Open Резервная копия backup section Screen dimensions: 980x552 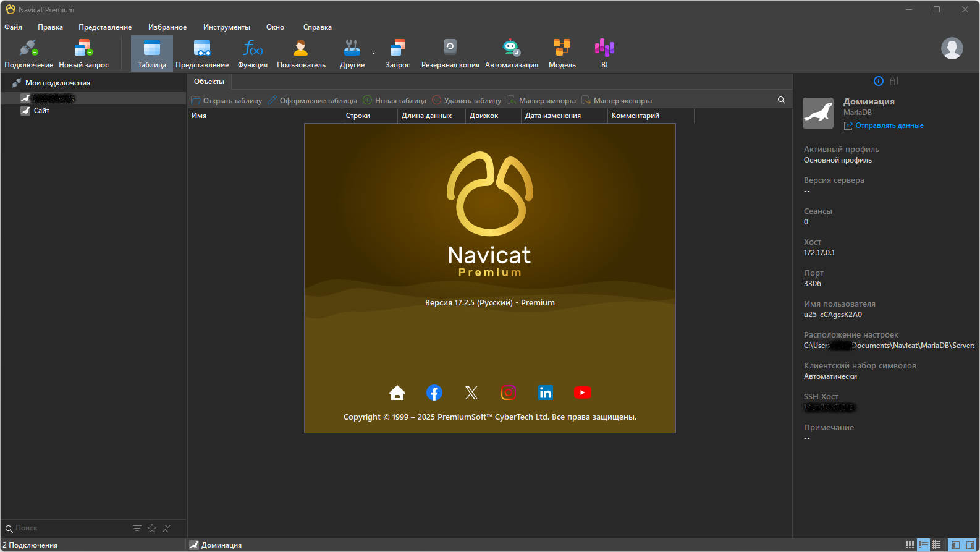[450, 53]
